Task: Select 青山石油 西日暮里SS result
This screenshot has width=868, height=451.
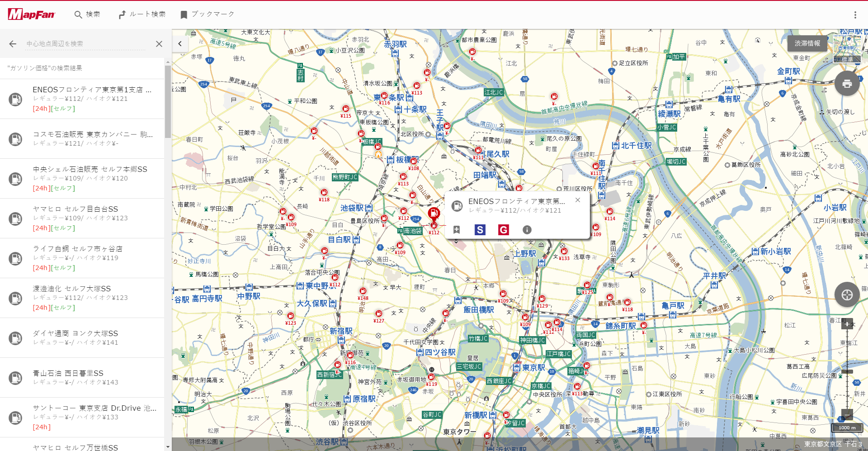Action: click(82, 378)
